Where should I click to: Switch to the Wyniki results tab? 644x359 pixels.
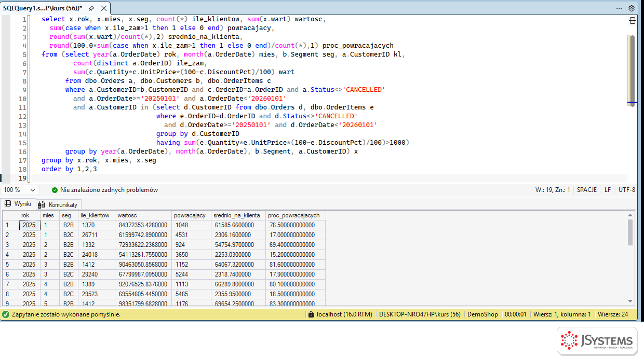pos(18,204)
